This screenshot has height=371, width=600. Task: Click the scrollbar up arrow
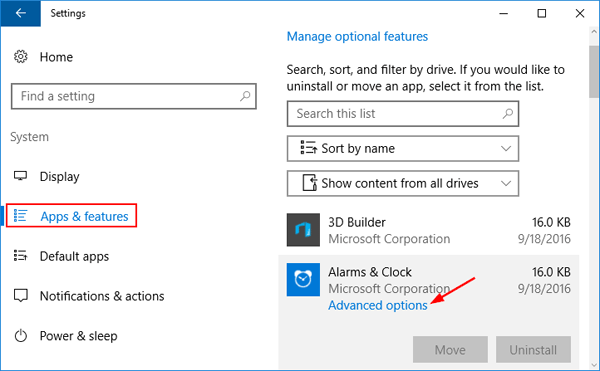point(594,32)
